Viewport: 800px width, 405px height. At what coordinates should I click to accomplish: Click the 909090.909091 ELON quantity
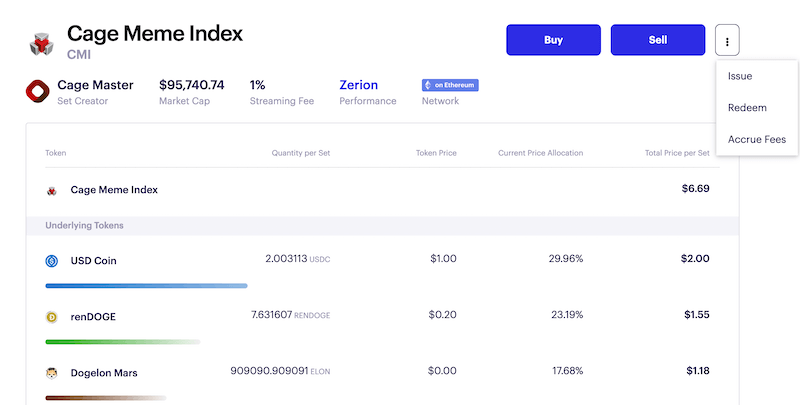[280, 371]
